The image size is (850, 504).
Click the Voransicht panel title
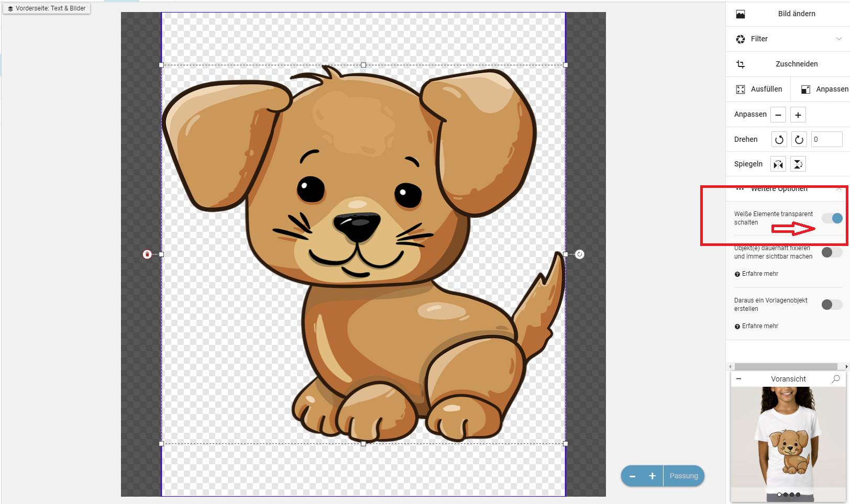pyautogui.click(x=788, y=379)
